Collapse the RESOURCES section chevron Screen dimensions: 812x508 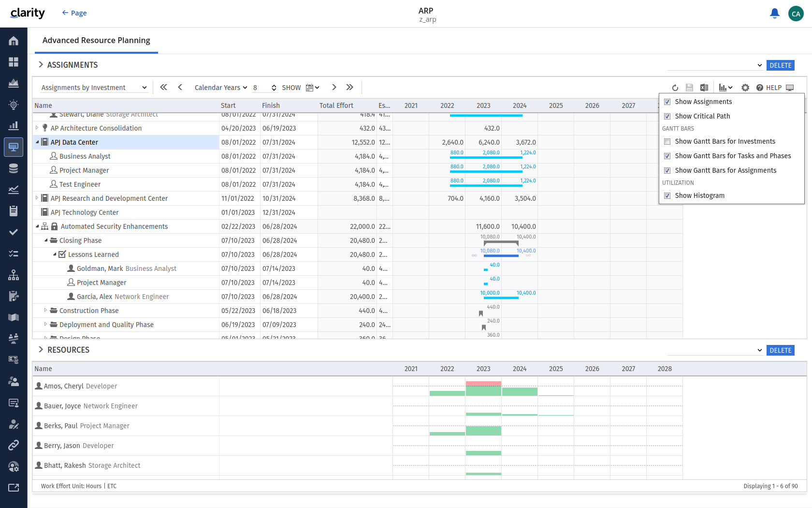coord(41,349)
